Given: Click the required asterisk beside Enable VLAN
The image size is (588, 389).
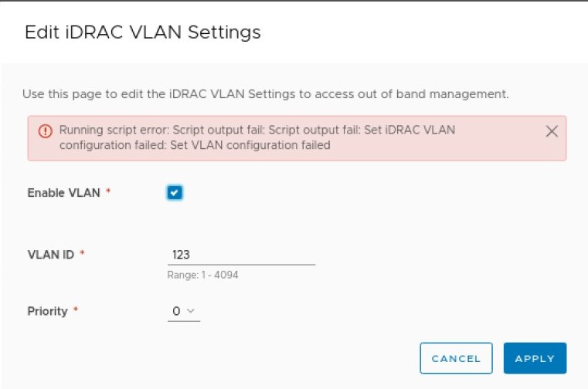Looking at the screenshot, I should (x=108, y=193).
